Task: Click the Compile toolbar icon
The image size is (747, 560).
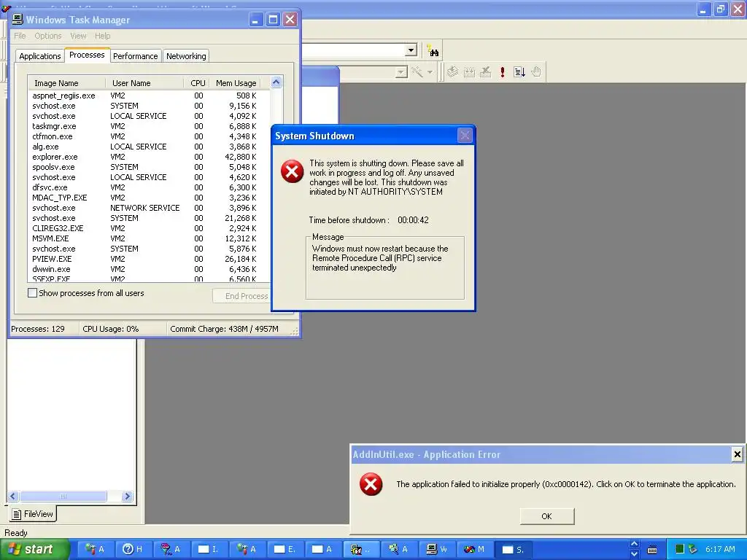Action: click(452, 72)
